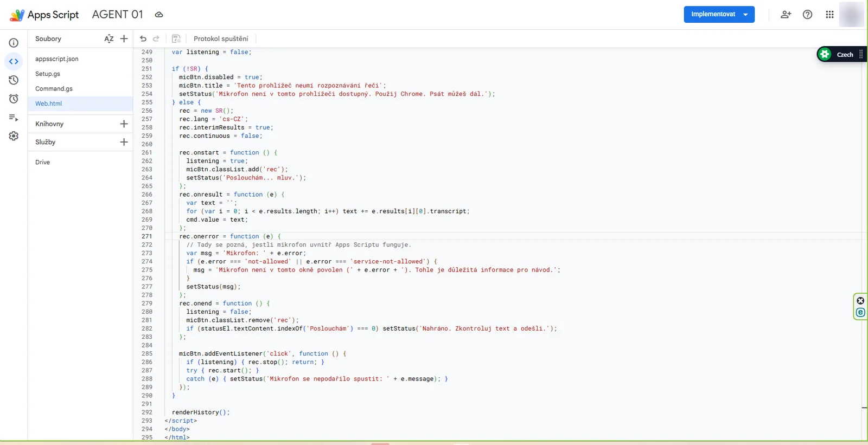Place cursor on 'var listening = false;' line
The image size is (868, 445).
click(x=212, y=52)
